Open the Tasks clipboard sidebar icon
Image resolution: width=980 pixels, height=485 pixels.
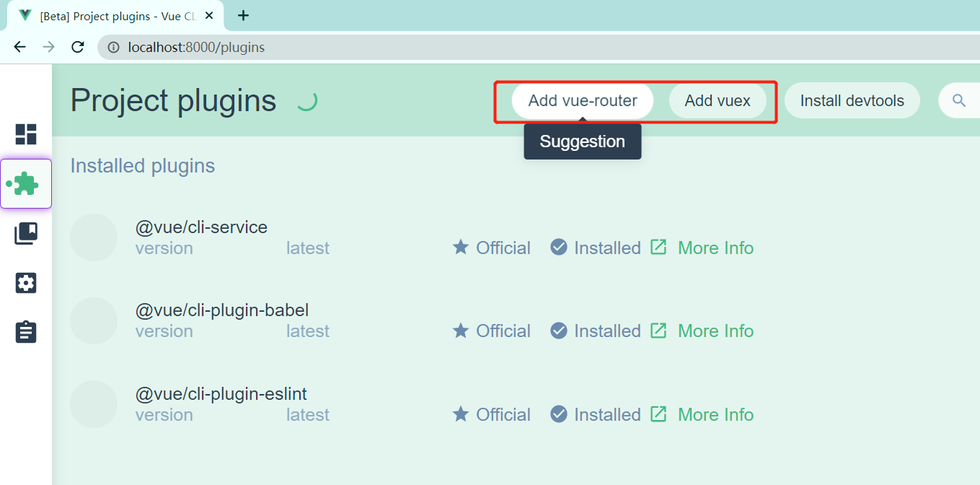(26, 332)
